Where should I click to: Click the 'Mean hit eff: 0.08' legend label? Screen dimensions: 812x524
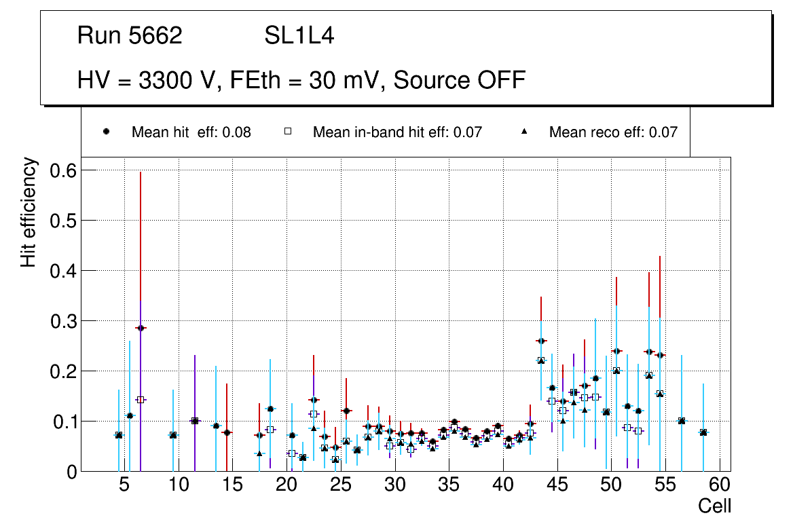pyautogui.click(x=191, y=132)
